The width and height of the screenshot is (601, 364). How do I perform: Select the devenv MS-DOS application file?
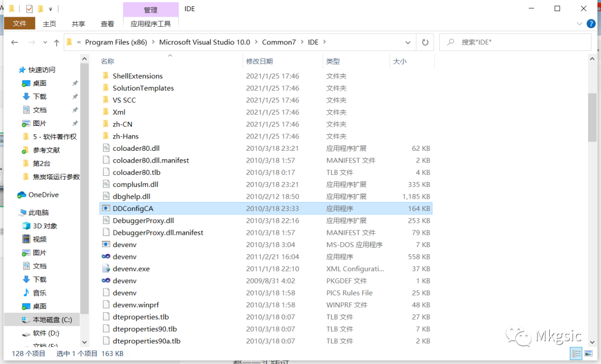point(125,244)
